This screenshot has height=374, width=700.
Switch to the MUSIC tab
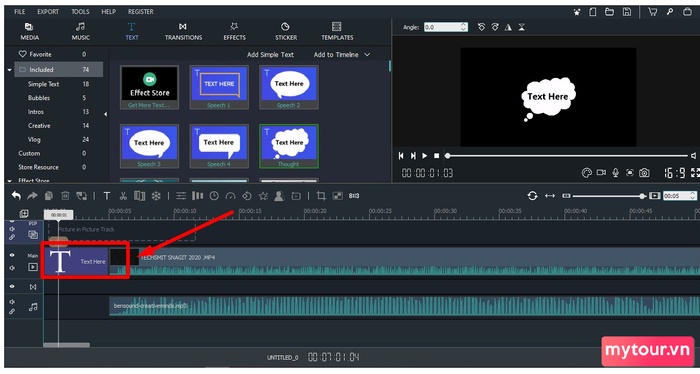click(81, 32)
